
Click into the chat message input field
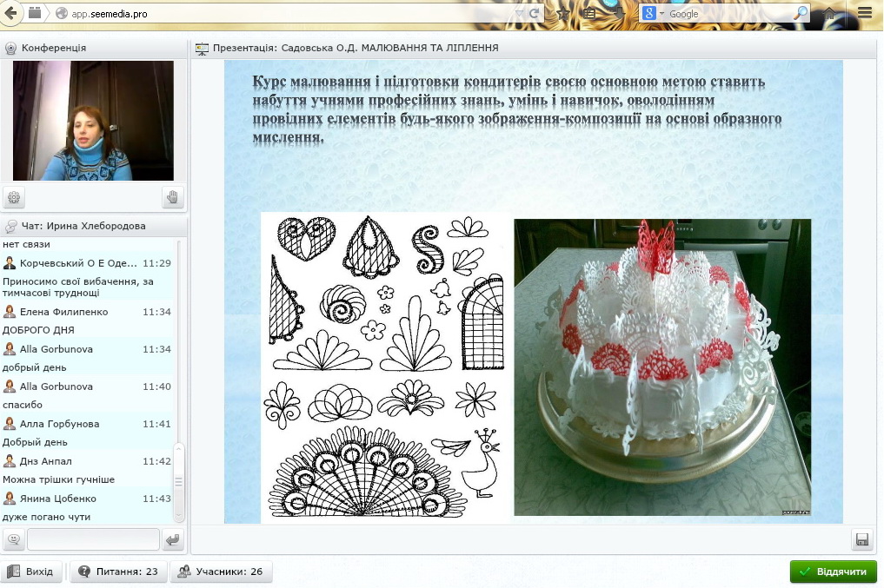(x=93, y=540)
